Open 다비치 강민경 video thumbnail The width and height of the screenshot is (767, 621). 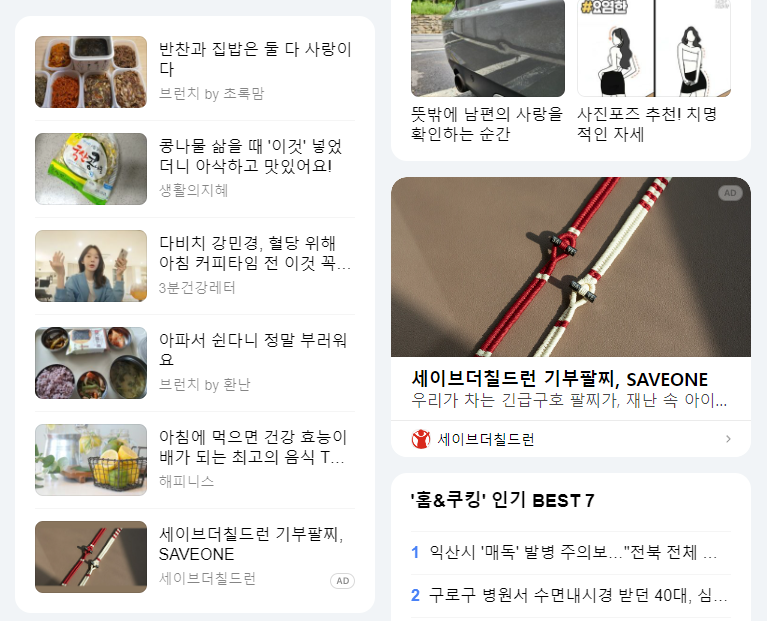[x=91, y=266]
